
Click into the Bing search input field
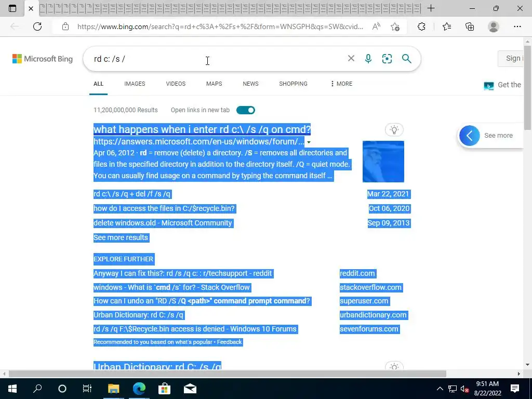(x=217, y=59)
